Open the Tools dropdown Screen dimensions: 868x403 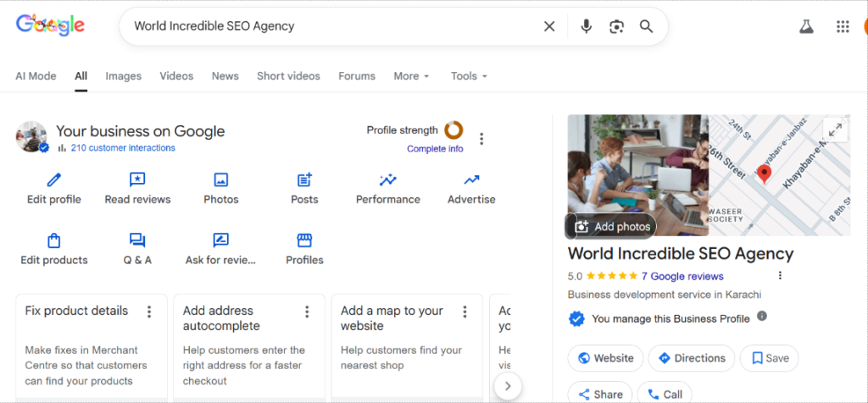tap(469, 76)
